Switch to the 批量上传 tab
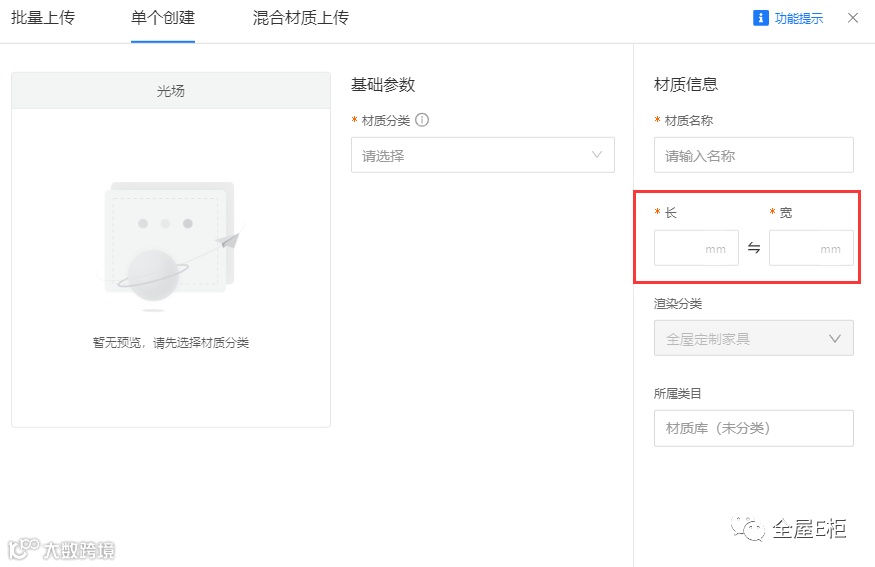The width and height of the screenshot is (875, 567). coord(43,19)
